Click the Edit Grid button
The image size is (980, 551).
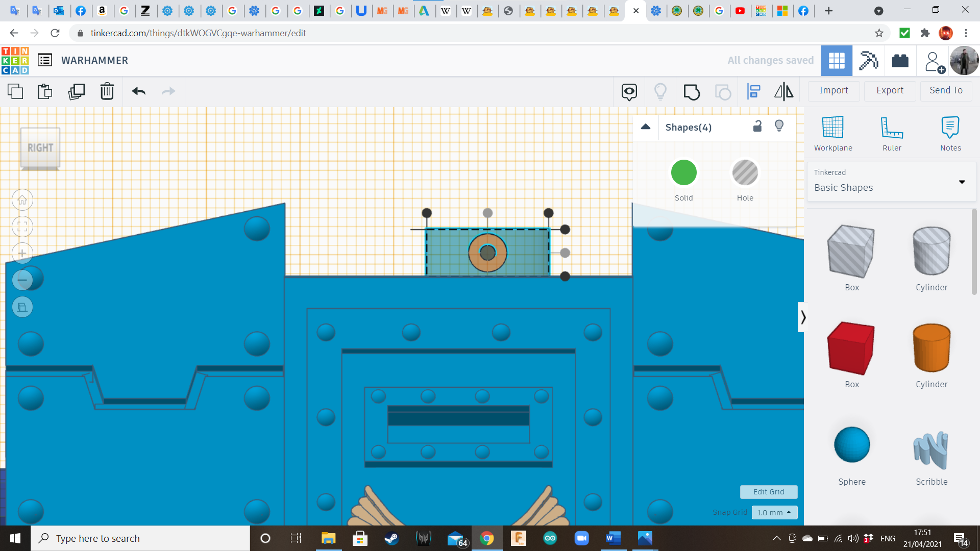pos(768,492)
